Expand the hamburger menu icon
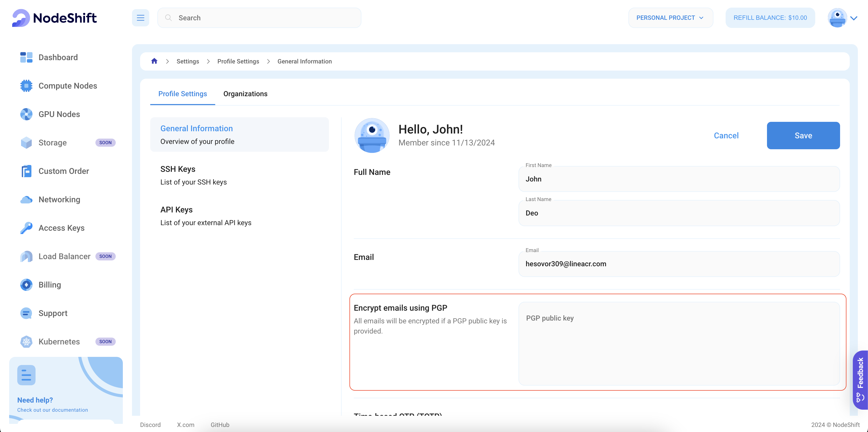The image size is (868, 432). click(x=140, y=18)
